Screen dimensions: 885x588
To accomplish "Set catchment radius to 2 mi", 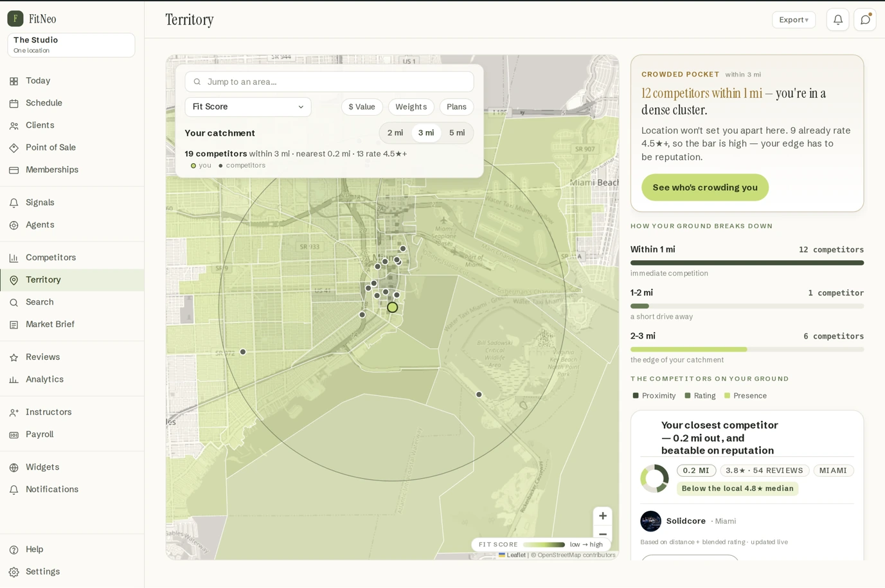I will point(395,133).
